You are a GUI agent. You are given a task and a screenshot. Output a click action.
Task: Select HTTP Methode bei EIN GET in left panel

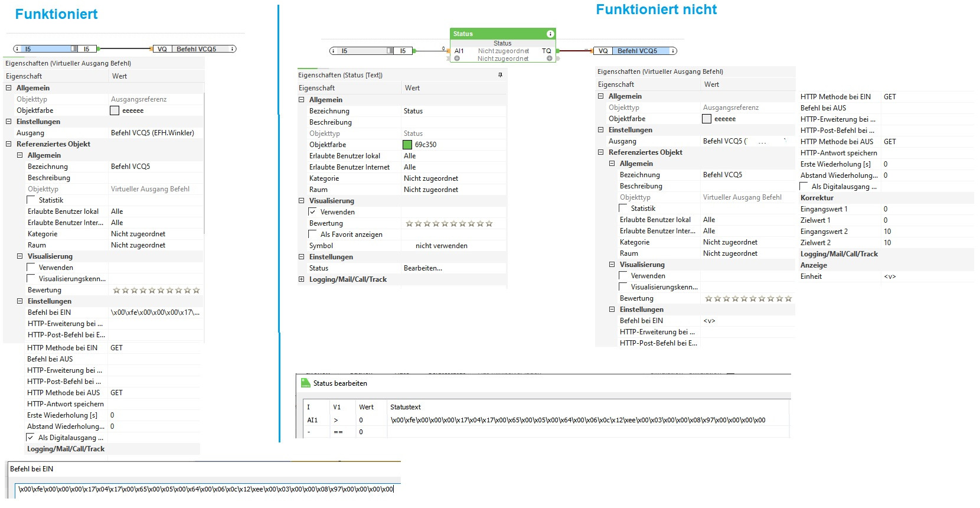[x=116, y=347]
